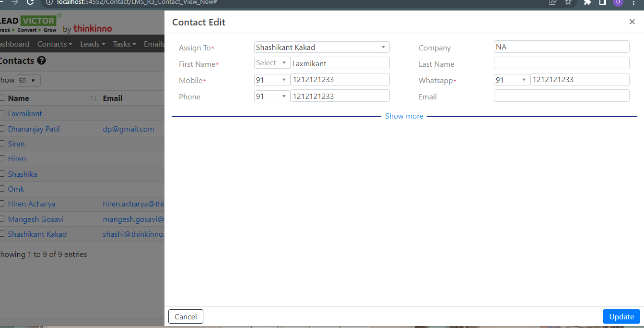Click the mangesh.gosavi email link
644x328 pixels.
133,219
